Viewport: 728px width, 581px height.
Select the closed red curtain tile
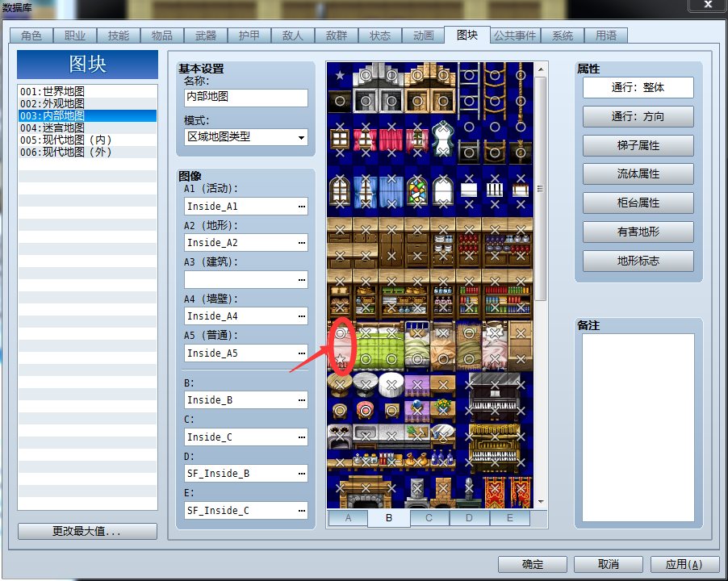click(391, 140)
